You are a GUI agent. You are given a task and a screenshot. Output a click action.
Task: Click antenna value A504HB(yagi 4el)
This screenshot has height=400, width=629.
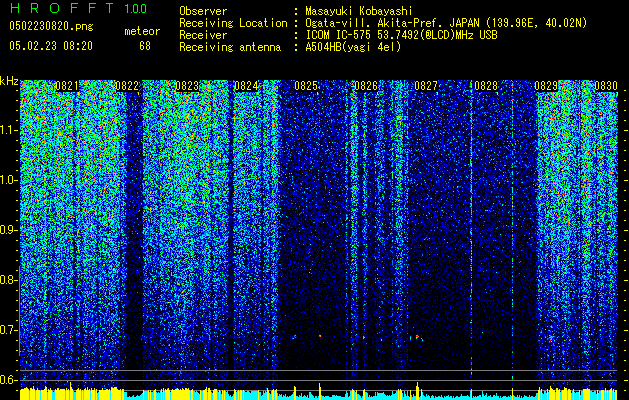pyautogui.click(x=353, y=47)
